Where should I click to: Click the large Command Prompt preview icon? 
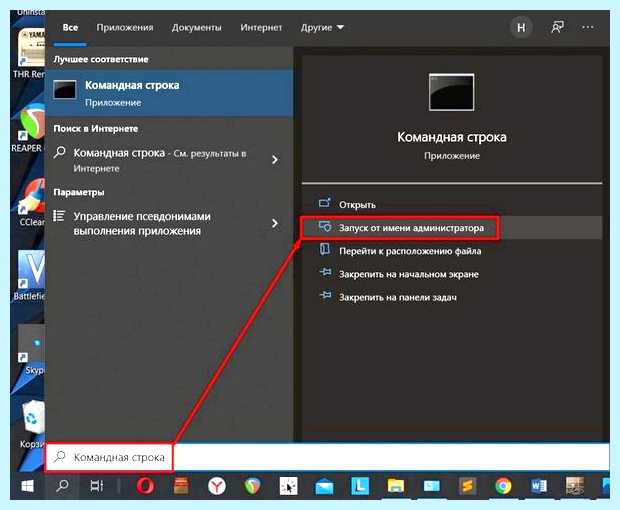pyautogui.click(x=452, y=92)
